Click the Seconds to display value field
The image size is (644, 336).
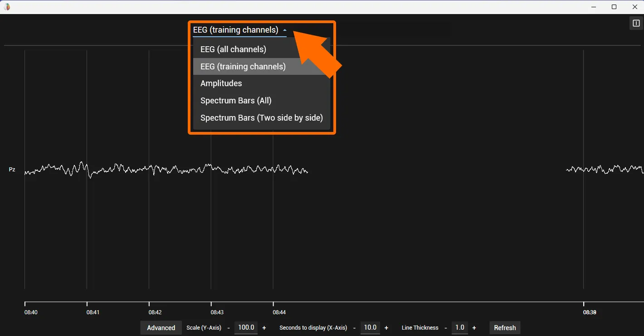point(371,327)
